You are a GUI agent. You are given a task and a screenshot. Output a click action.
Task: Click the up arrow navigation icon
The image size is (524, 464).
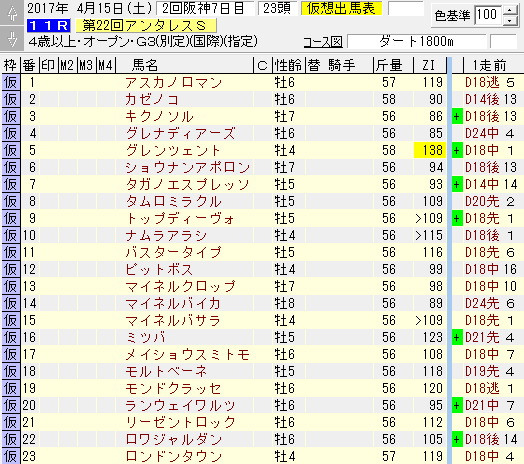pyautogui.click(x=12, y=13)
